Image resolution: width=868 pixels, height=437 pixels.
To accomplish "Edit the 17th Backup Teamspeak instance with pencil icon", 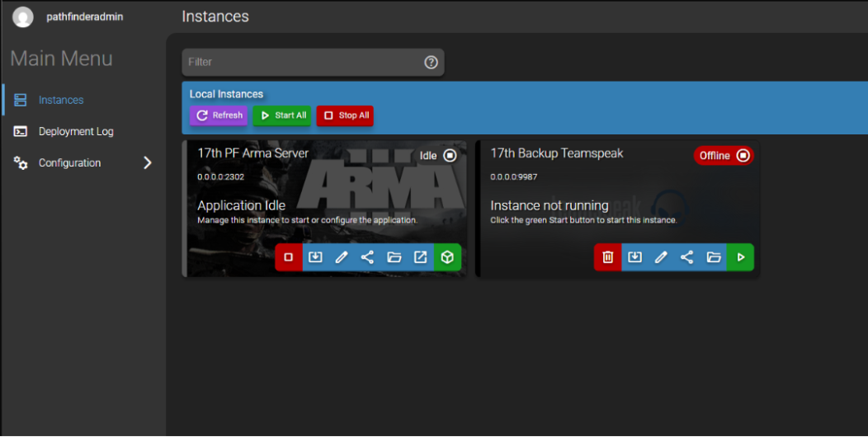I will (661, 257).
